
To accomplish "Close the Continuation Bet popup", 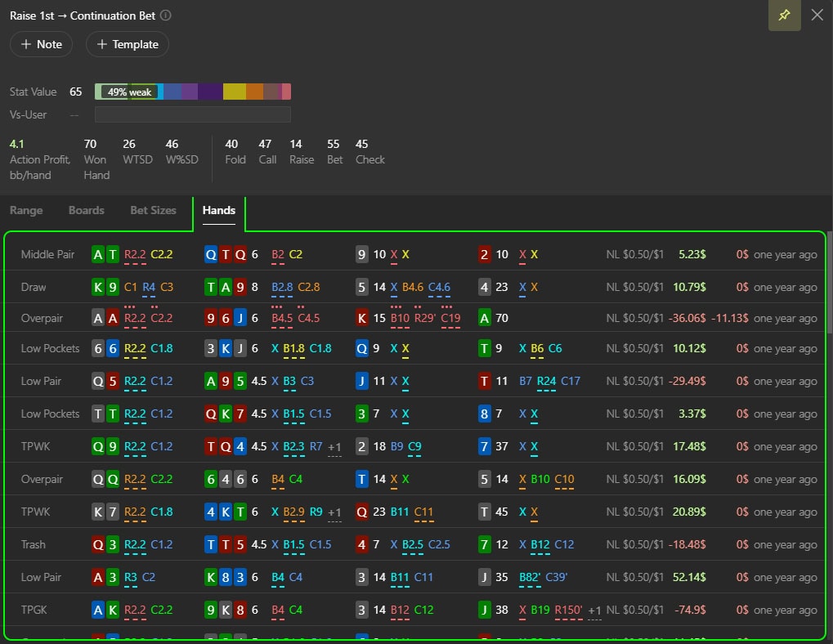I will [817, 16].
